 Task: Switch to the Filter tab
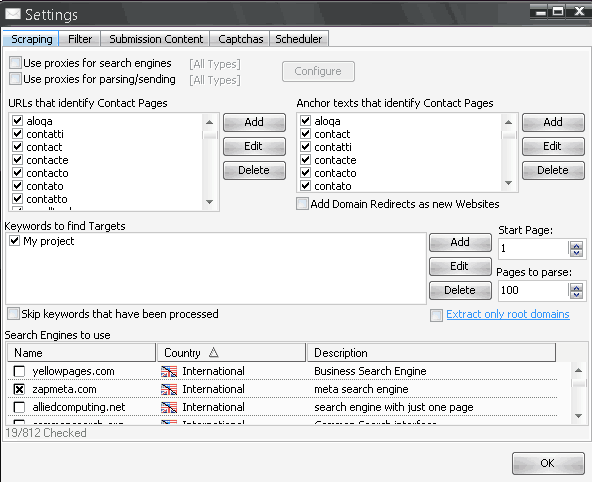[x=80, y=39]
